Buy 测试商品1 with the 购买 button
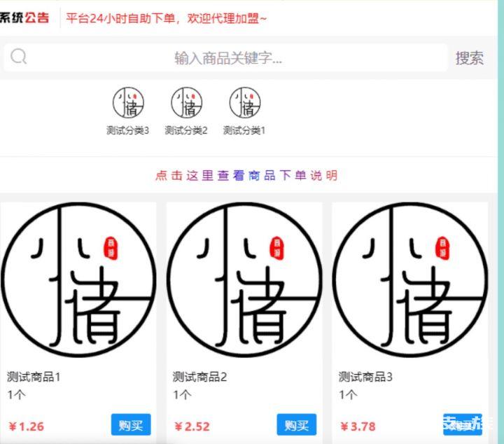 [x=131, y=424]
